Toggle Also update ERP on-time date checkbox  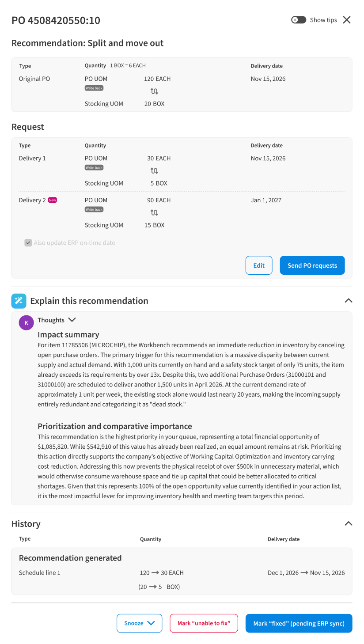(x=28, y=243)
